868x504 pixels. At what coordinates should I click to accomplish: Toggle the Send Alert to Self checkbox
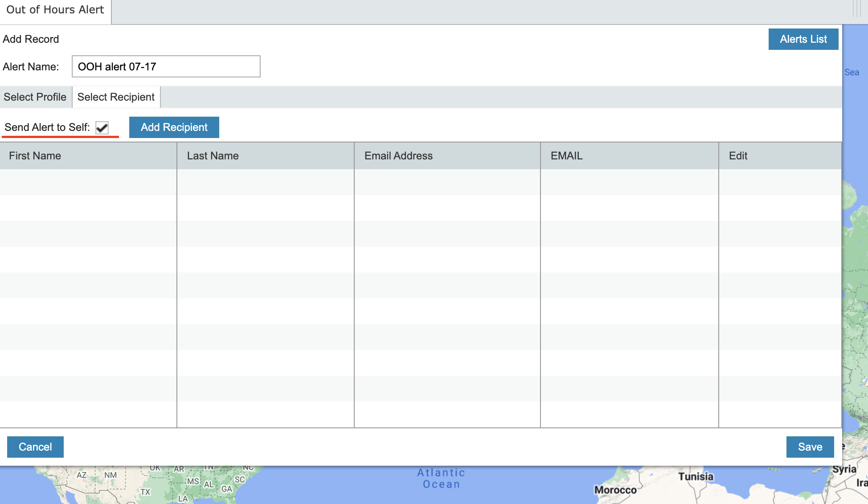pos(102,128)
